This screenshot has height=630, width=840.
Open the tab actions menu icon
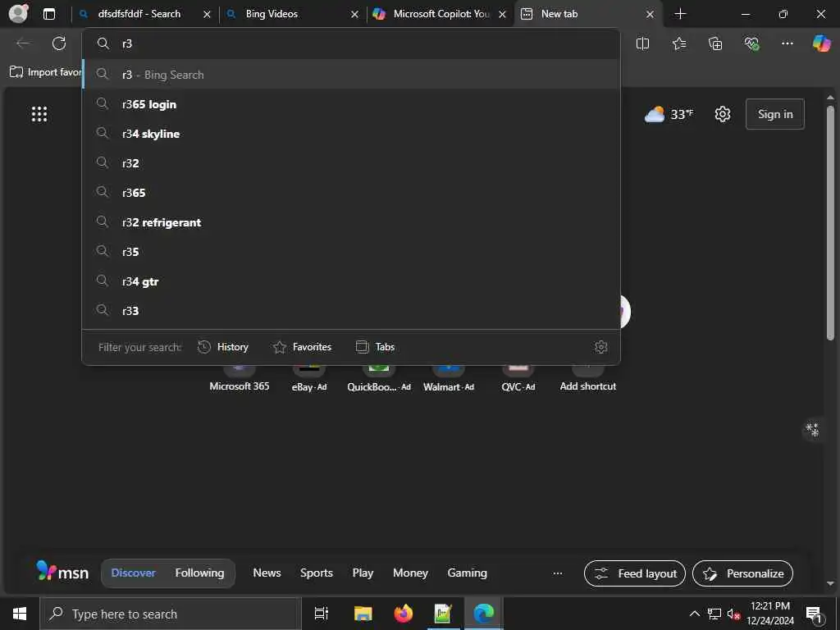coord(48,14)
